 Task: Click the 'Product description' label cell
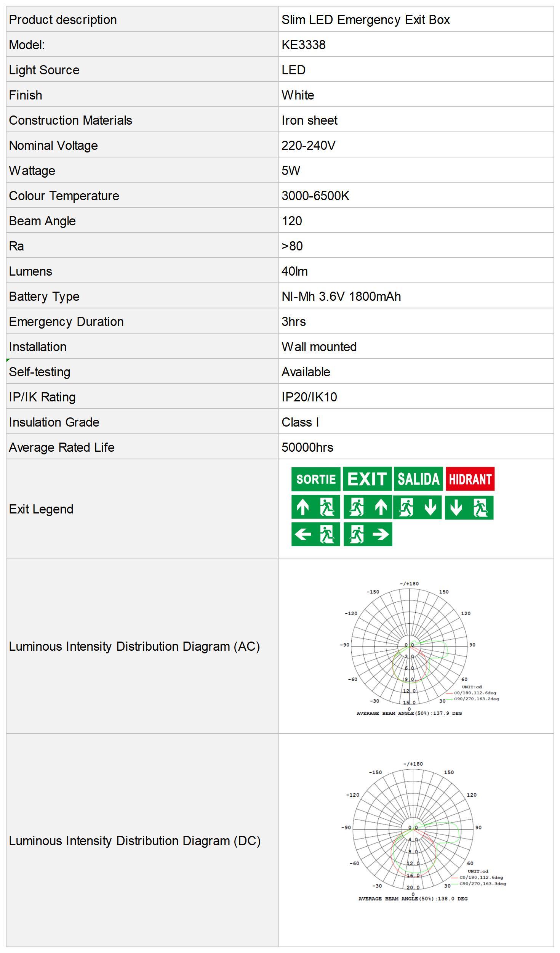coord(142,19)
